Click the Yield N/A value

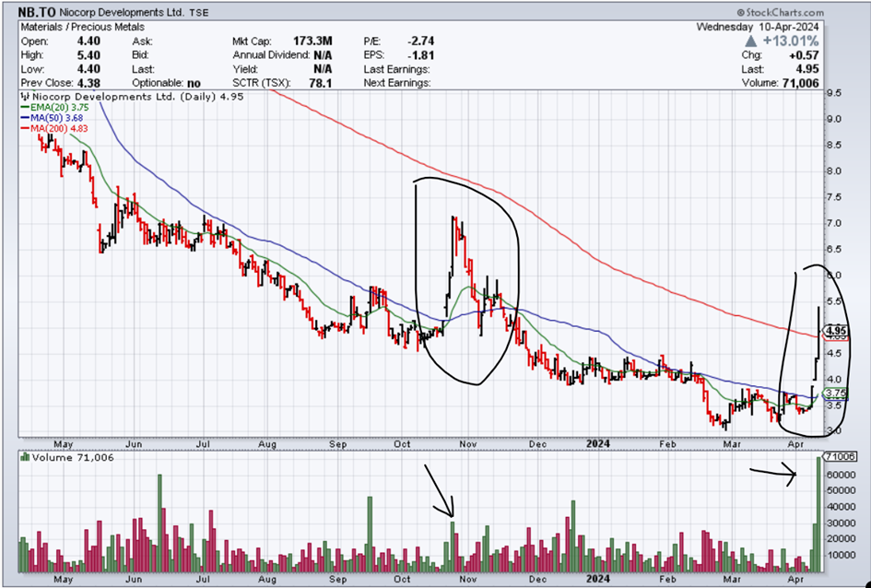(323, 69)
